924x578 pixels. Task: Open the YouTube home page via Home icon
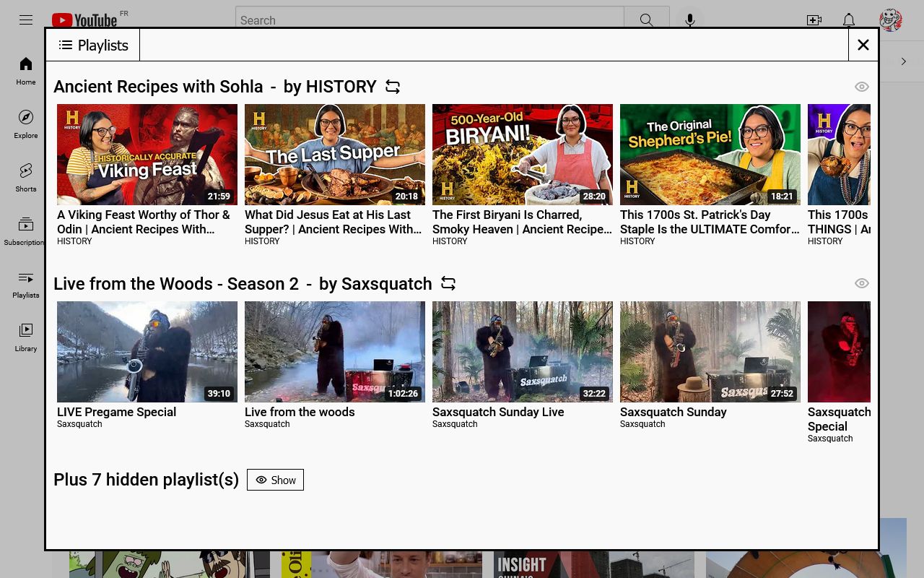click(x=25, y=70)
